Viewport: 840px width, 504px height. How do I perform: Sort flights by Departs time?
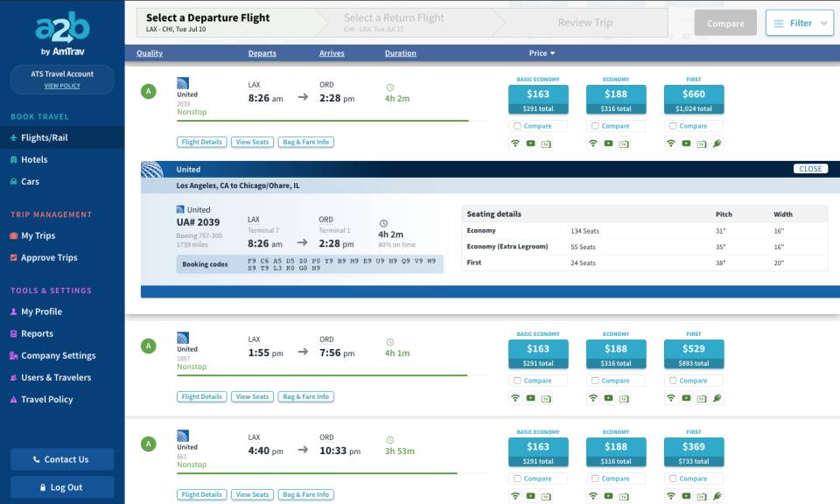tap(262, 53)
